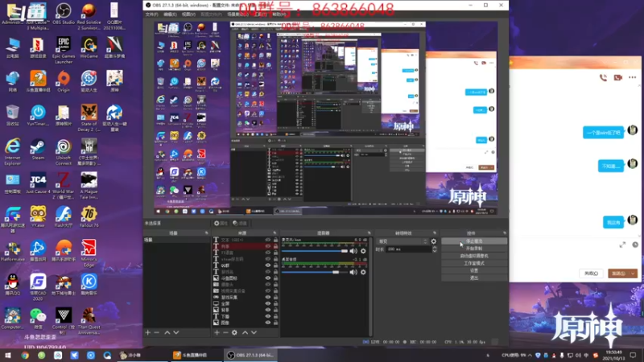This screenshot has width=644, height=362.
Task: Toggle lock on 图像 source
Action: (x=275, y=323)
